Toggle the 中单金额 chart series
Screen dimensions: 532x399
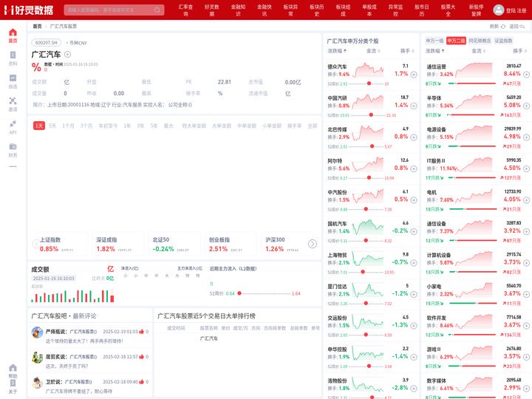tap(247, 126)
